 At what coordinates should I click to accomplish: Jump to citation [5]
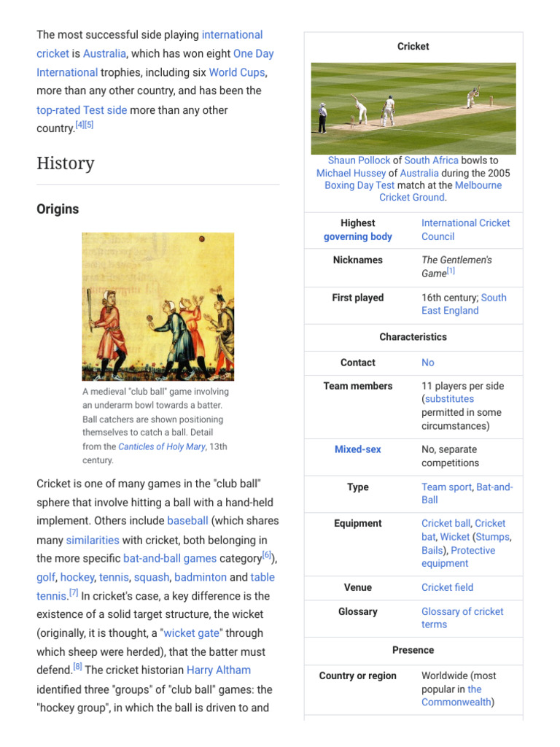[89, 125]
